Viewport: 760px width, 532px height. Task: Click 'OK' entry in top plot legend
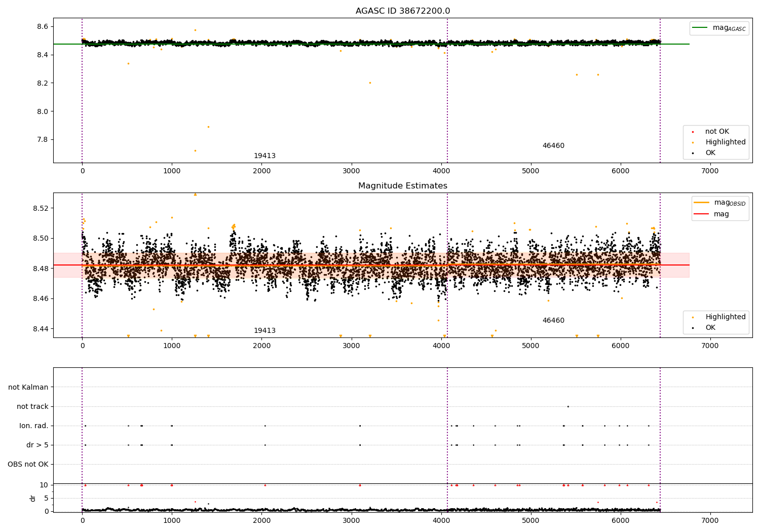[x=710, y=153]
